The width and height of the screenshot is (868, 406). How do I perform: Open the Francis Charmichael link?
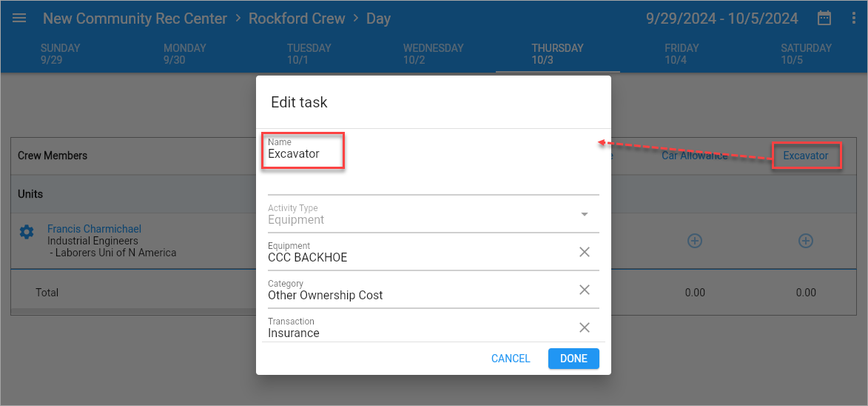(x=94, y=229)
